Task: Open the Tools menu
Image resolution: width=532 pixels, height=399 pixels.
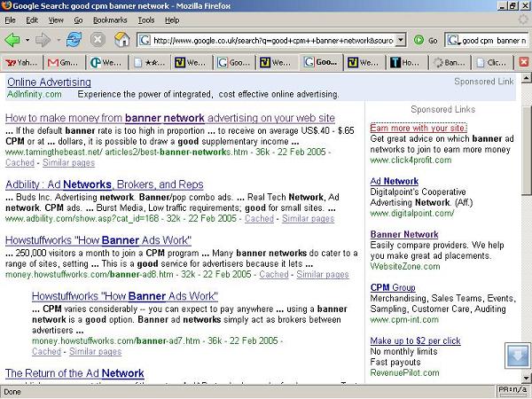Action: point(146,20)
